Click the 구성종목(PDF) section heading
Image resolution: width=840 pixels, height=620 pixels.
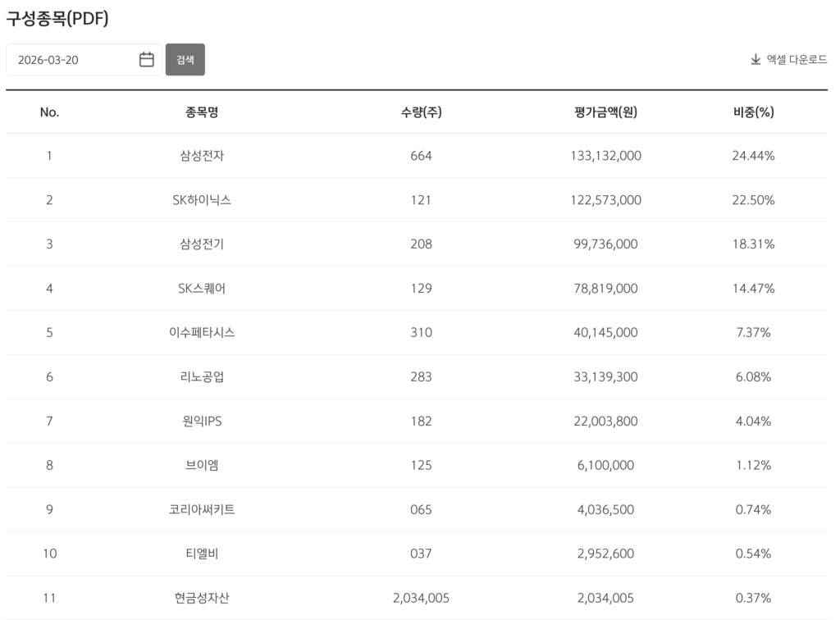coord(57,19)
